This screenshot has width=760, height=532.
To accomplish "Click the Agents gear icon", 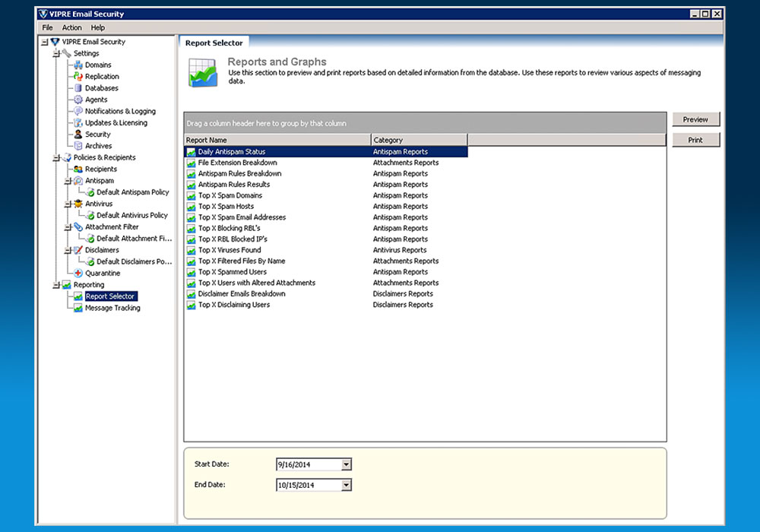I will coord(78,100).
